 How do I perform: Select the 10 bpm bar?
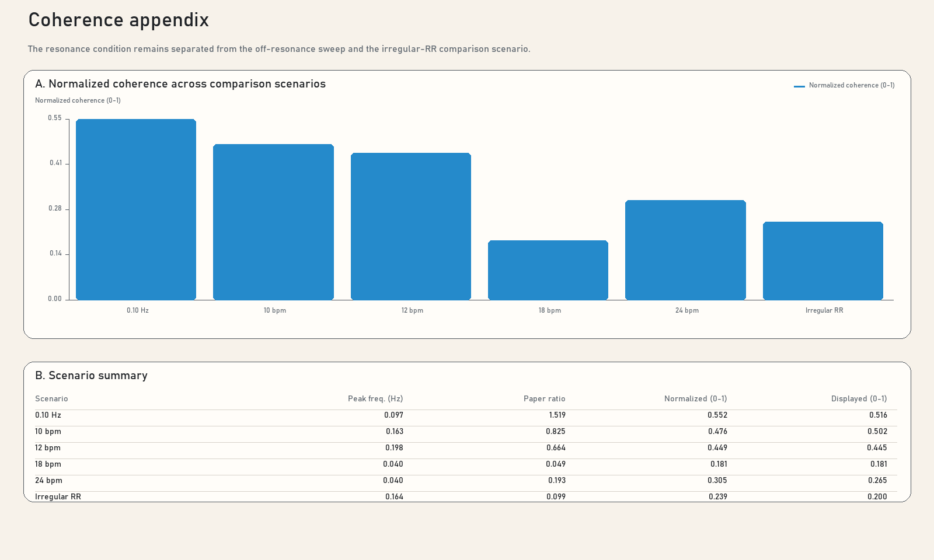[273, 222]
